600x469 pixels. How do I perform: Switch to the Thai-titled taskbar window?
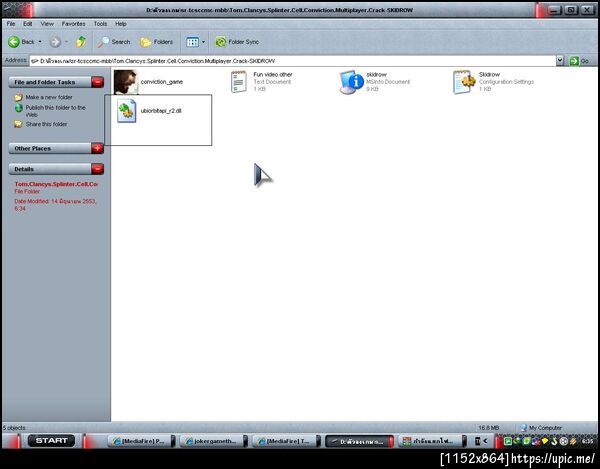[x=430, y=441]
